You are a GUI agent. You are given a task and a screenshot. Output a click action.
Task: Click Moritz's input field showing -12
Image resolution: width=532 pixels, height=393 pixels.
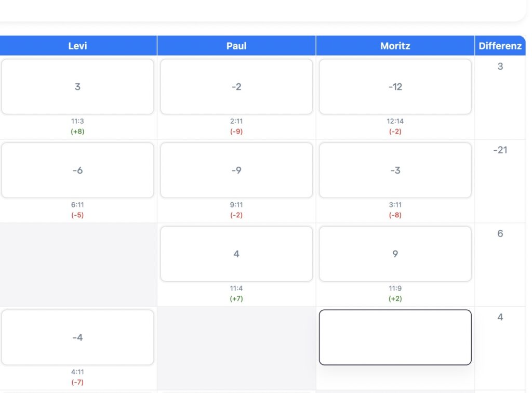(x=395, y=87)
